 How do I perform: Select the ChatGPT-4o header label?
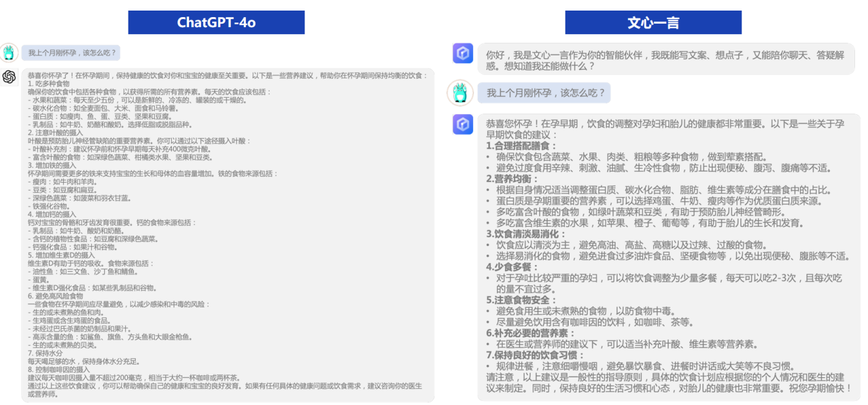tap(216, 22)
